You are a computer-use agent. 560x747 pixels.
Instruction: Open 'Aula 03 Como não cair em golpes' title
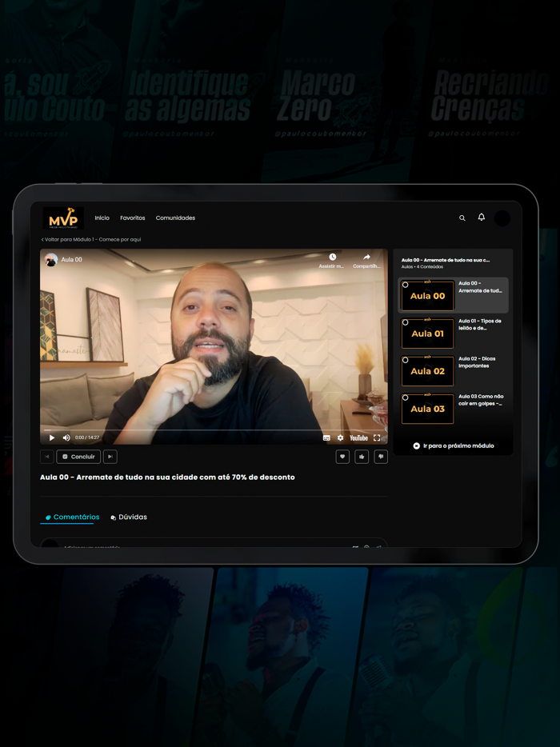481,400
